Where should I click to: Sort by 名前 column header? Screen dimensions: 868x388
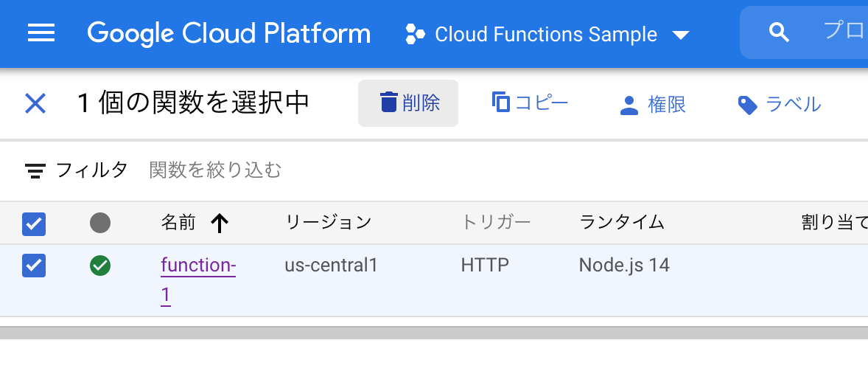[178, 223]
